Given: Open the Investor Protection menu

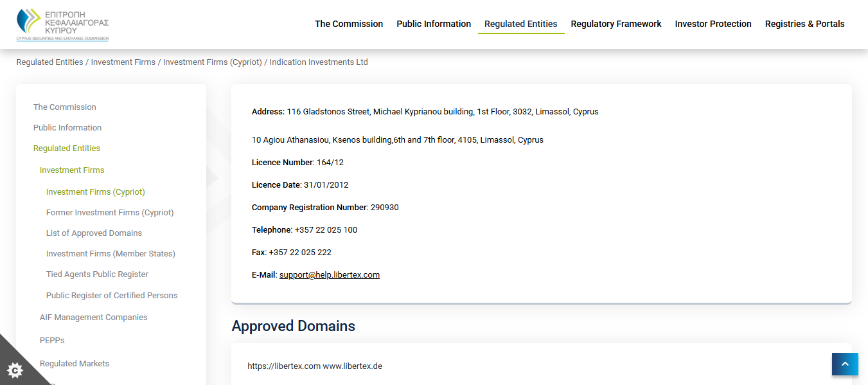Looking at the screenshot, I should pos(713,24).
